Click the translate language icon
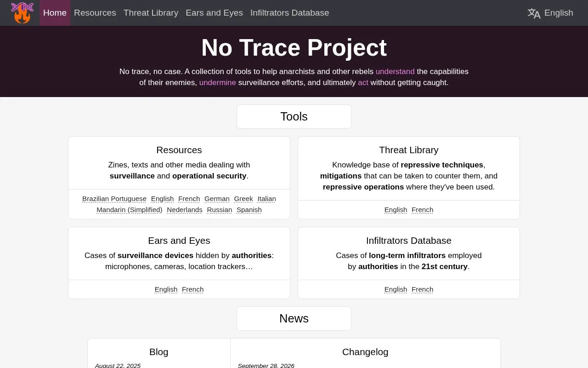This screenshot has width=588, height=368. coord(534,13)
